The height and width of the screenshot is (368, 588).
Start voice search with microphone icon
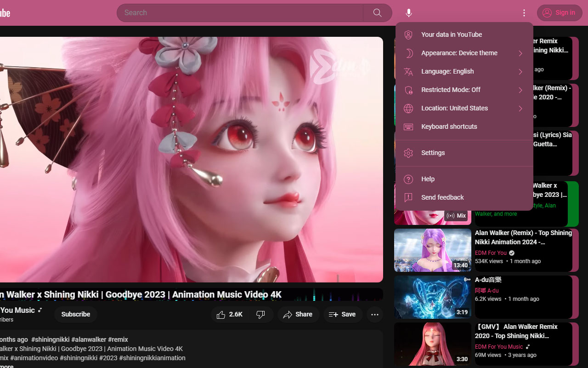[x=409, y=13]
